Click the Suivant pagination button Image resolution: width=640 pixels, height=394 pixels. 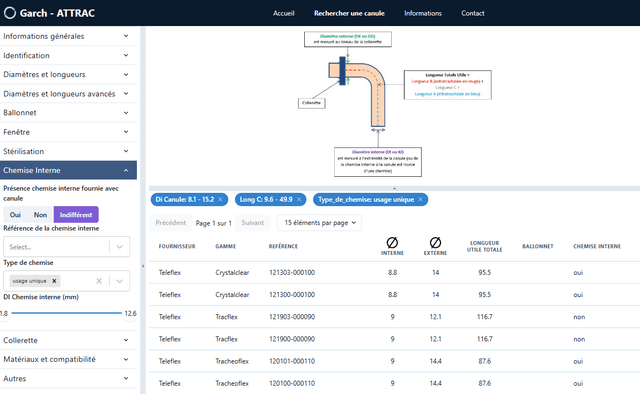pyautogui.click(x=253, y=223)
